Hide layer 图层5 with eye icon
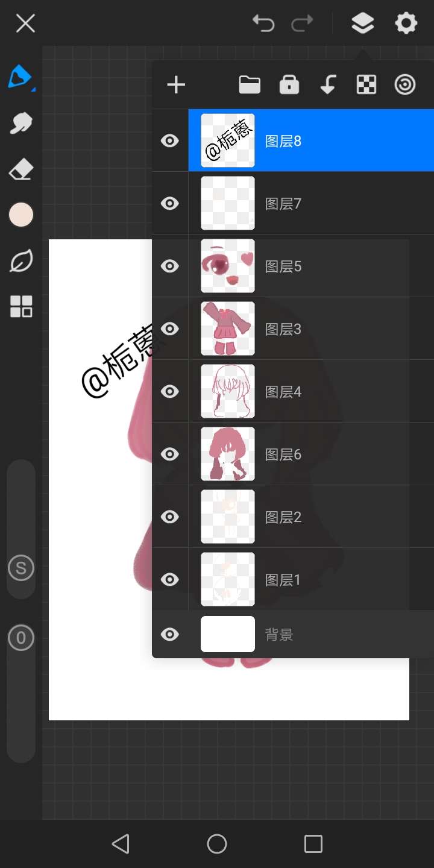434x868 pixels. tap(170, 266)
